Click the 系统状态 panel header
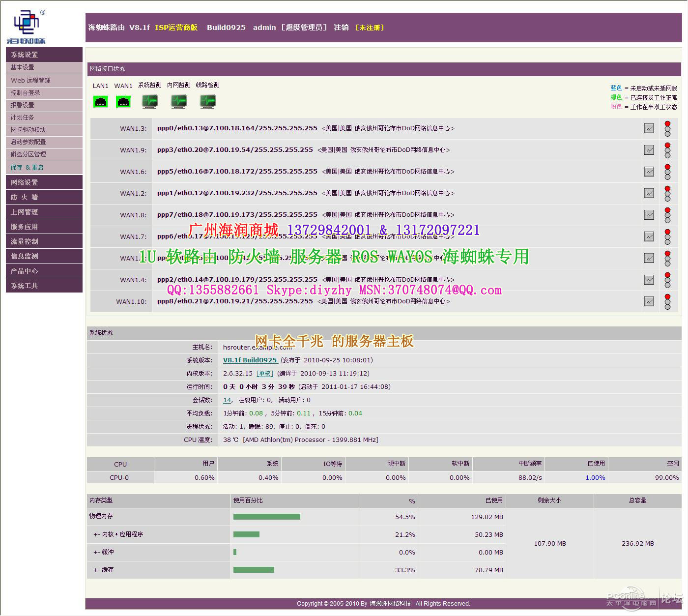Viewport: 688px width, 616px height. coord(384,333)
